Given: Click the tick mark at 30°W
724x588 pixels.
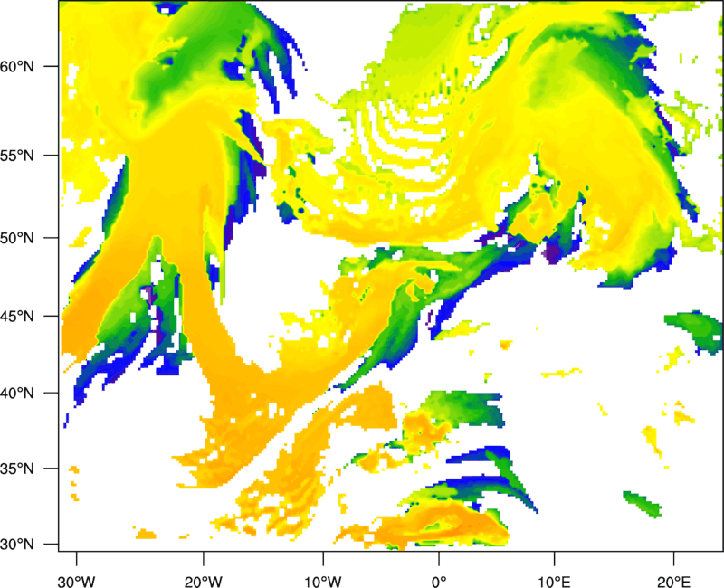Looking at the screenshot, I should (77, 558).
